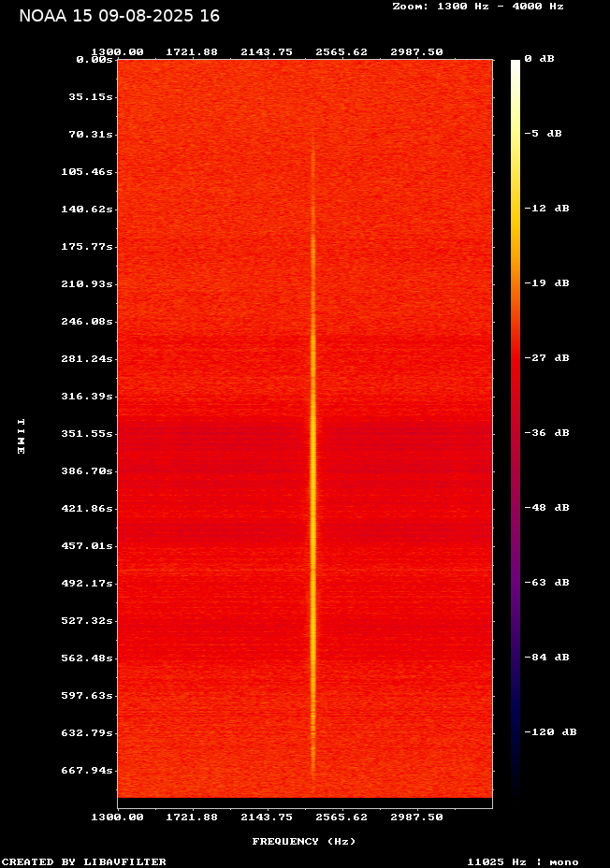Select the '0.00s' time axis label
Viewport: 610px width, 868px height.
(94, 59)
